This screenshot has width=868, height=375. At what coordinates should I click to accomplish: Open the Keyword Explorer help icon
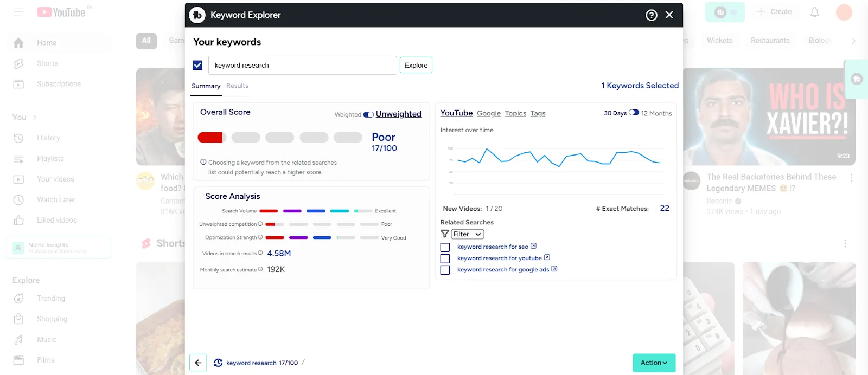point(652,15)
